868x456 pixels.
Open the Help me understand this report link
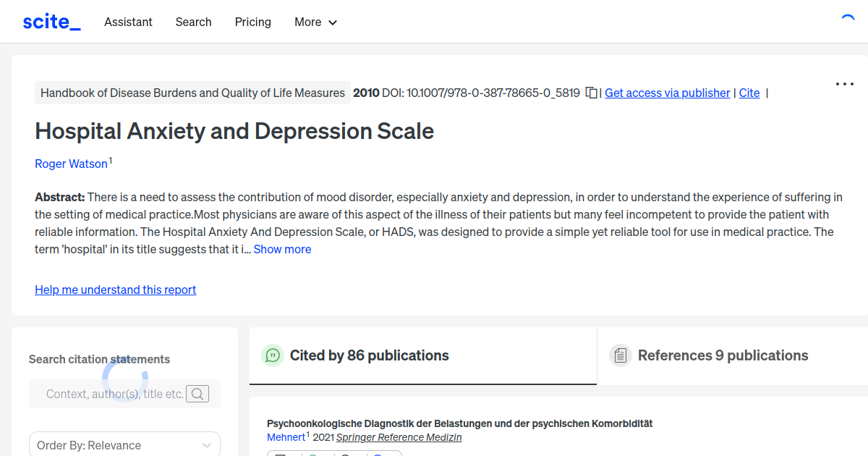(x=115, y=290)
